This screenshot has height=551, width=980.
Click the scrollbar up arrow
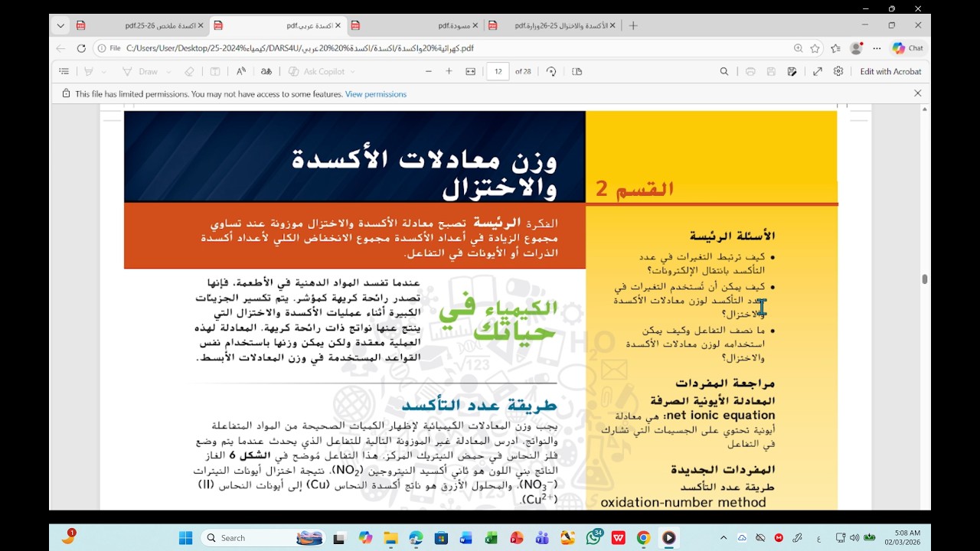(x=925, y=109)
